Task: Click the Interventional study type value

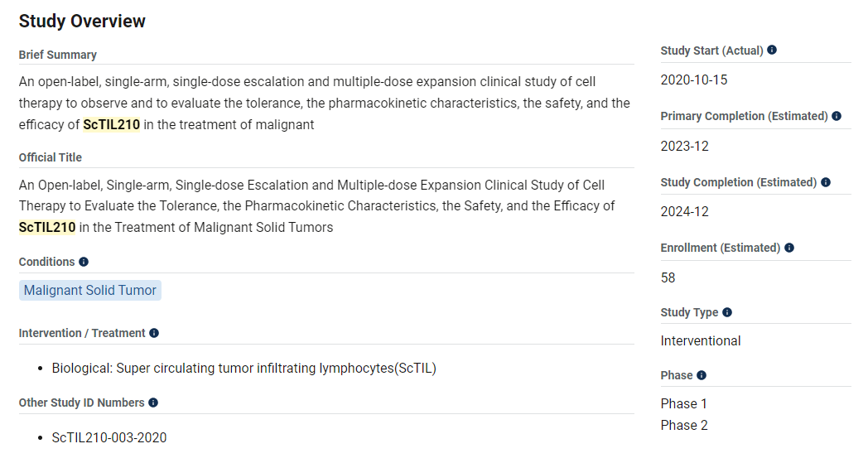Action: click(701, 341)
